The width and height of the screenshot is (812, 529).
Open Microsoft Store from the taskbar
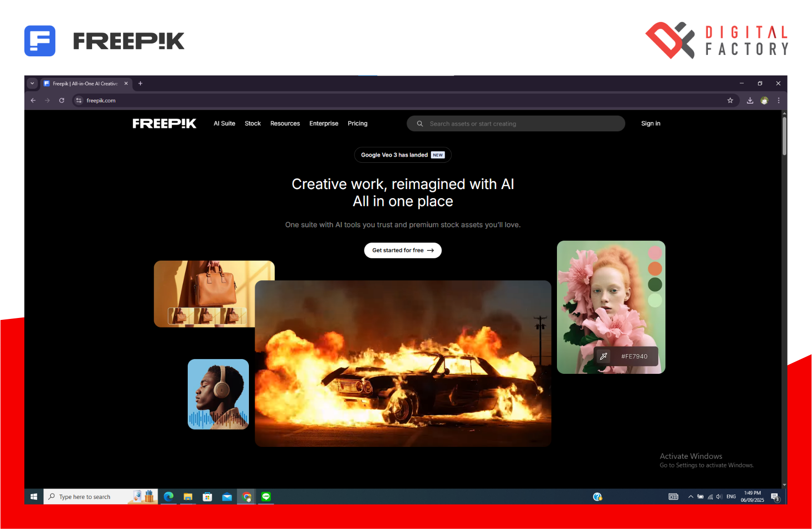pyautogui.click(x=207, y=497)
